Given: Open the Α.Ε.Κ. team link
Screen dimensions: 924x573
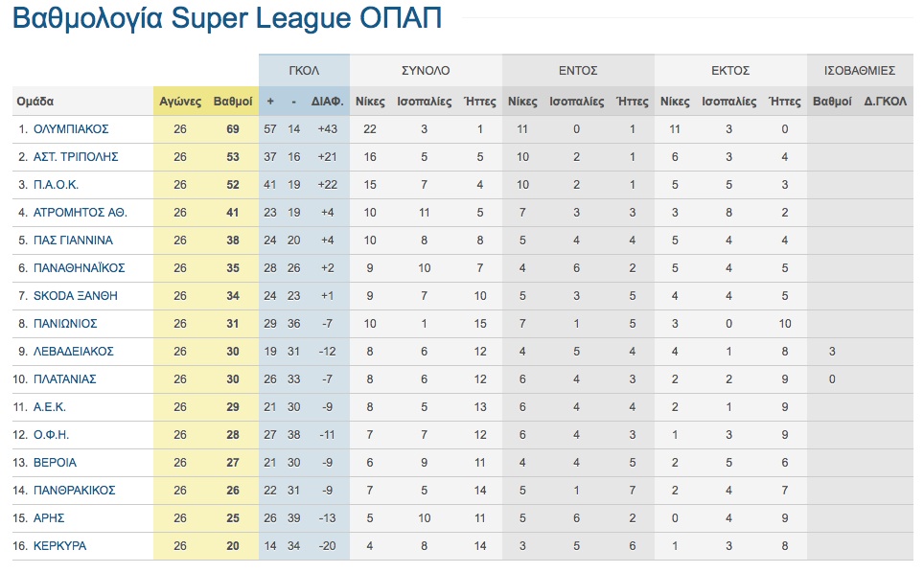Looking at the screenshot, I should [x=49, y=407].
